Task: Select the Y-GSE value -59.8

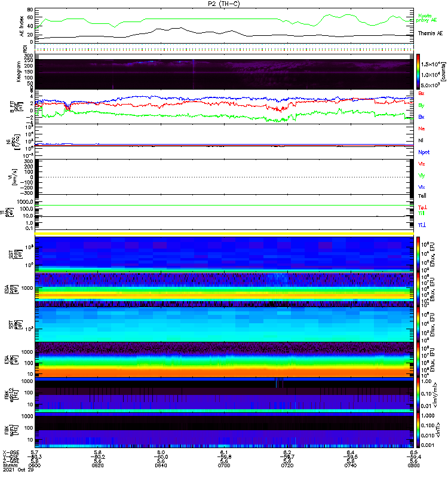Action: pyautogui.click(x=224, y=456)
